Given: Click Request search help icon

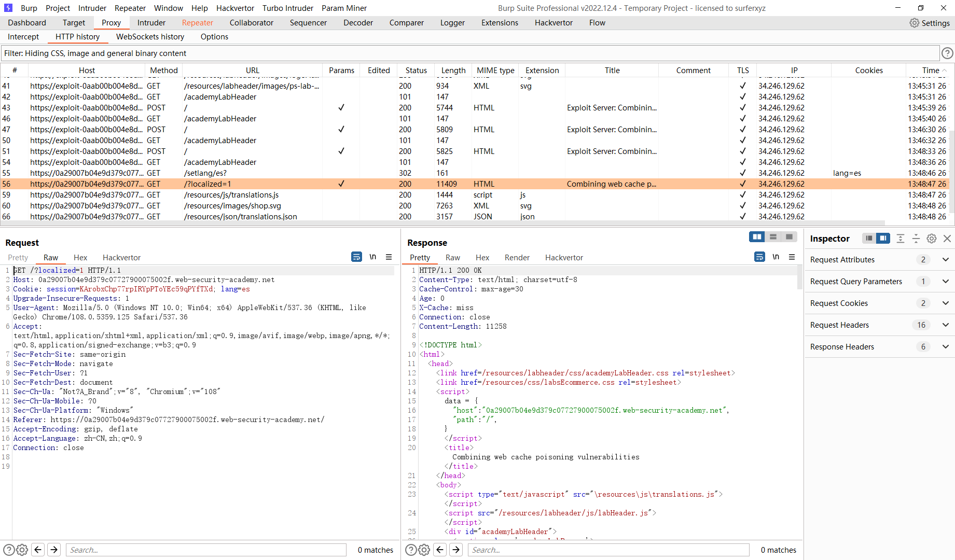Looking at the screenshot, I should point(9,550).
